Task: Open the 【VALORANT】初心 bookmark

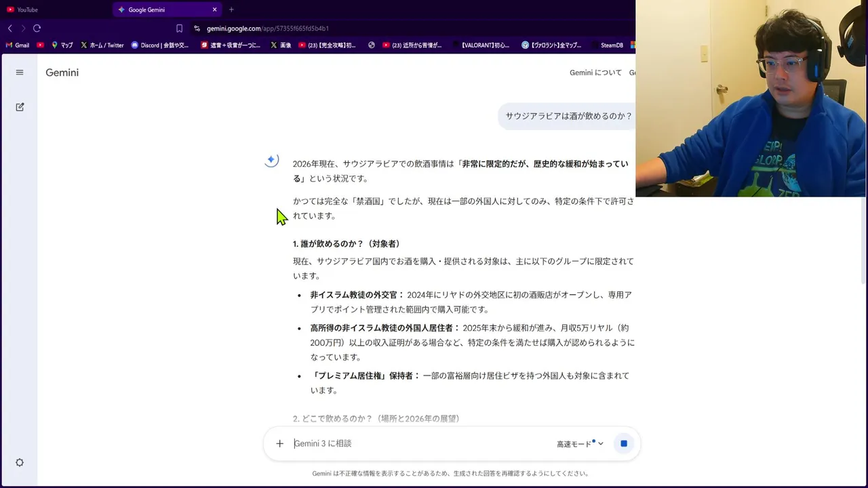Action: 481,45
